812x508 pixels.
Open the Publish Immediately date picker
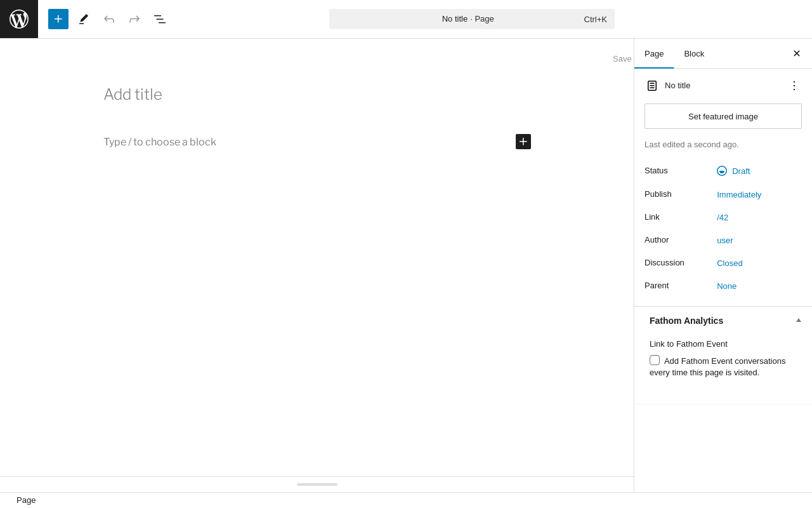pyautogui.click(x=739, y=194)
